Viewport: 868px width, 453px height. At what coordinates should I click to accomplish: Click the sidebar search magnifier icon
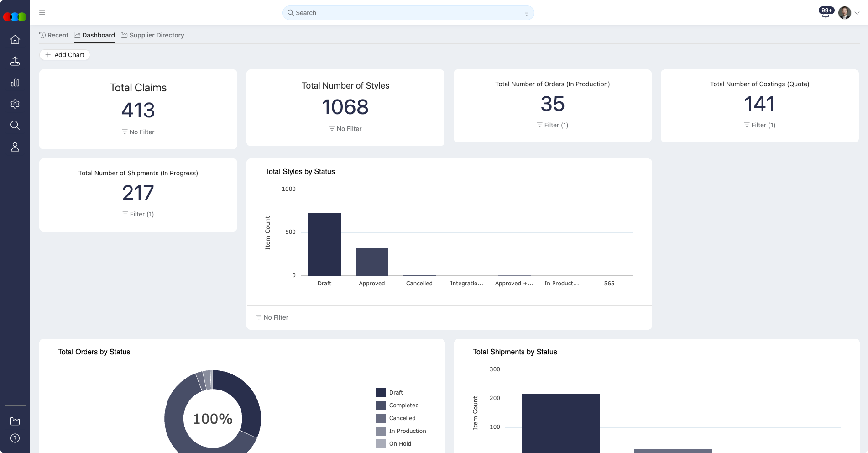[x=15, y=126]
